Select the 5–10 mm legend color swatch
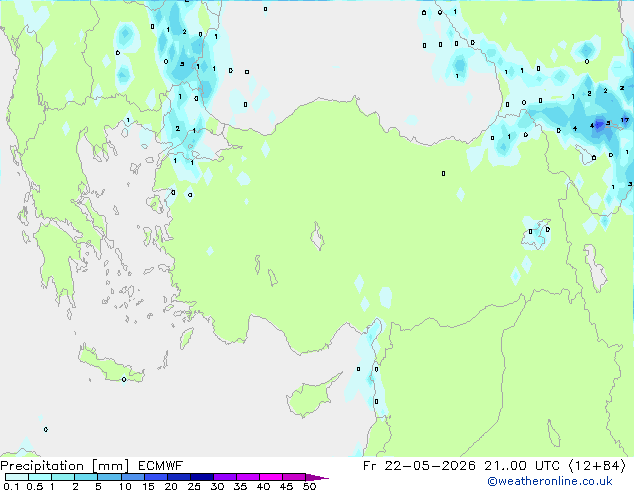The height and width of the screenshot is (490, 634). coord(109,477)
